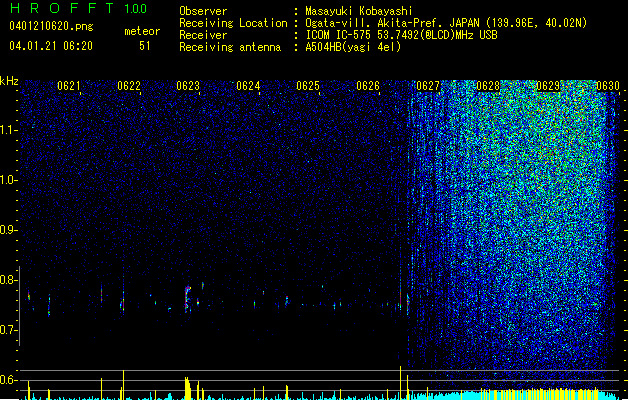Image resolution: width=629 pixels, height=400 pixels.
Task: Click the 0.7 kHz frequency label
Action: (8, 330)
